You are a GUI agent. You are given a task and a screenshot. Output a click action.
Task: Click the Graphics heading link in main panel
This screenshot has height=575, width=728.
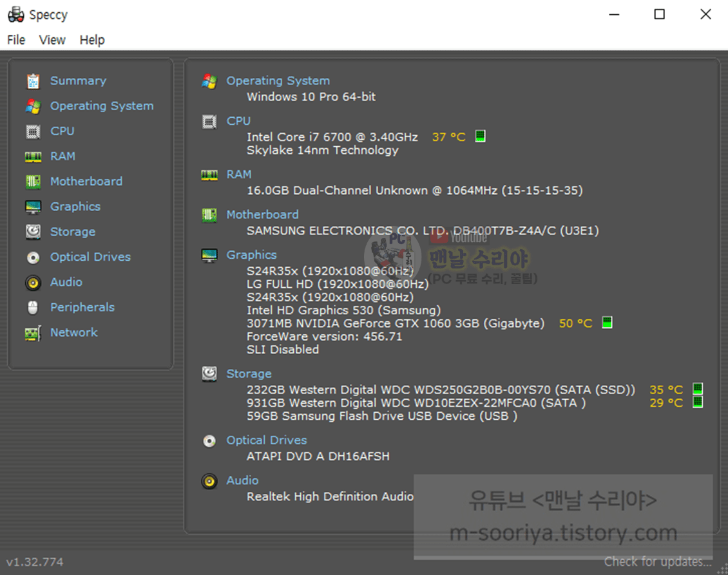pos(252,255)
